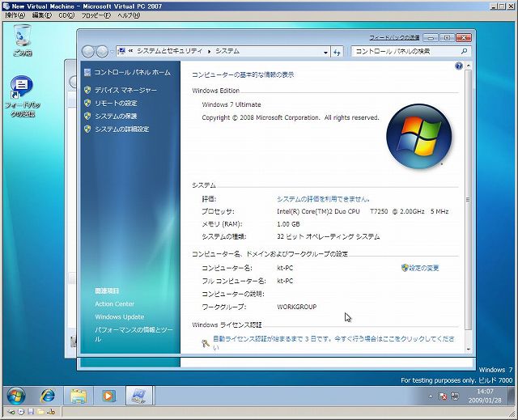Screen dimensions: 518x420
Task: Open the 操作(A) menu
Action: [15, 15]
